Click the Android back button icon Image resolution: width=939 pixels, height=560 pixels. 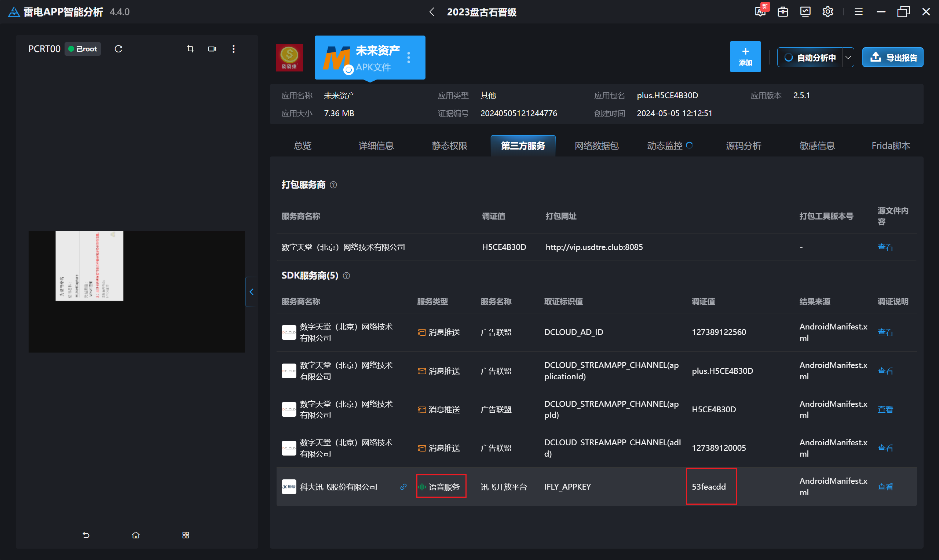point(86,535)
